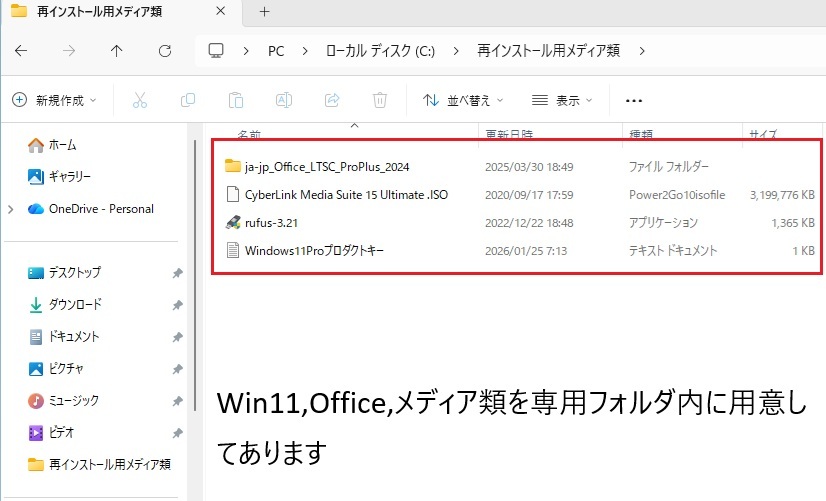The width and height of the screenshot is (826, 501).
Task: Select ja-jp_Office_LTSC_ProPlus_2024 folder
Action: point(327,167)
